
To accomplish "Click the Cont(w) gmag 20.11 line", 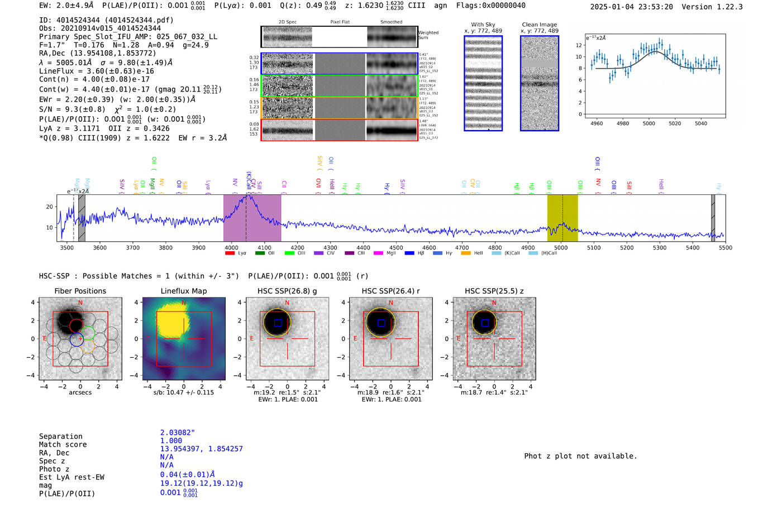I will pos(130,89).
